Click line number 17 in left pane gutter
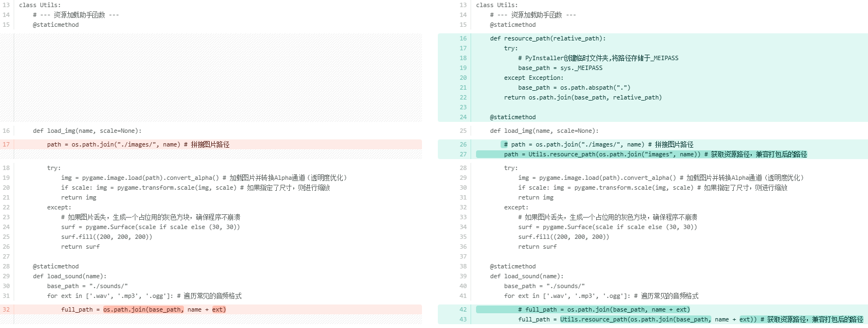868x328 pixels. 6,145
